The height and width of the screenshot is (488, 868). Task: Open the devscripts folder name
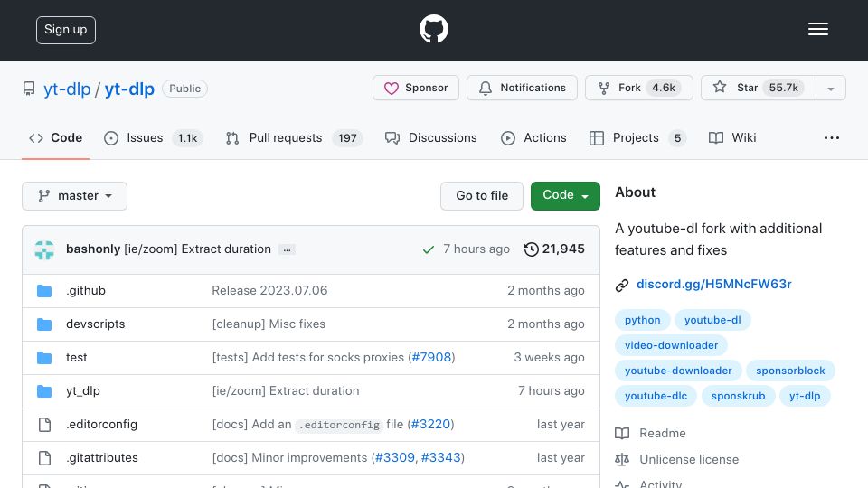click(95, 324)
